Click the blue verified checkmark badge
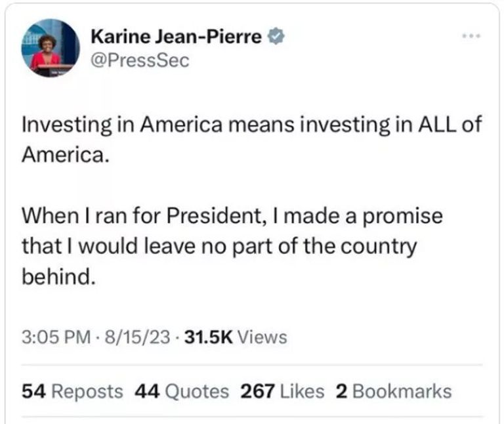Image resolution: width=504 pixels, height=424 pixels. click(x=277, y=37)
